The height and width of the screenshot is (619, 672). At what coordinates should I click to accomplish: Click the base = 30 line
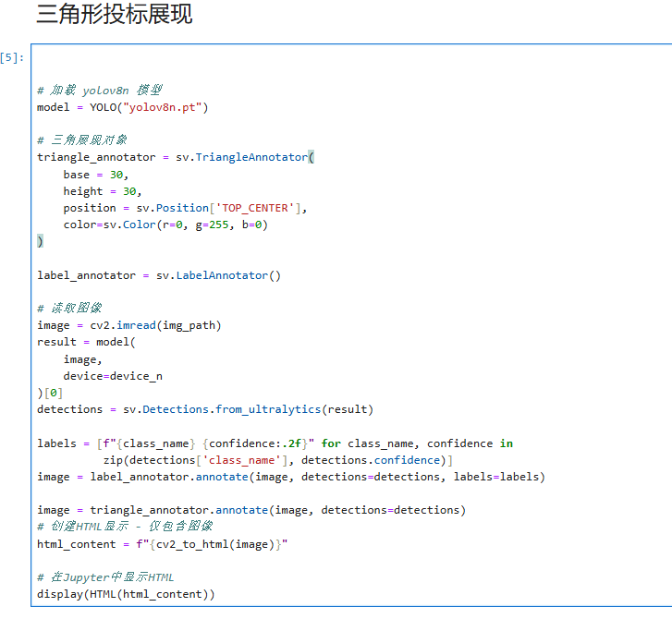coord(96,175)
